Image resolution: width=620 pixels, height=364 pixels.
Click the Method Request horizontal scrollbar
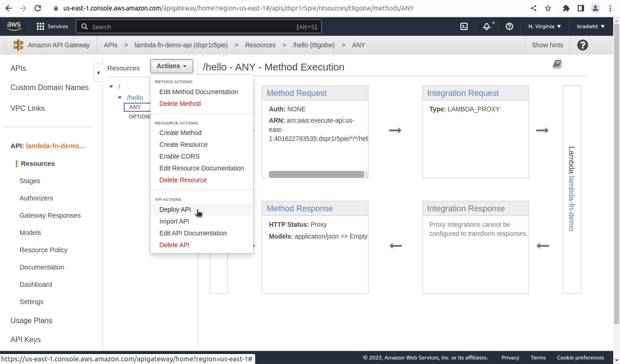pyautogui.click(x=316, y=174)
